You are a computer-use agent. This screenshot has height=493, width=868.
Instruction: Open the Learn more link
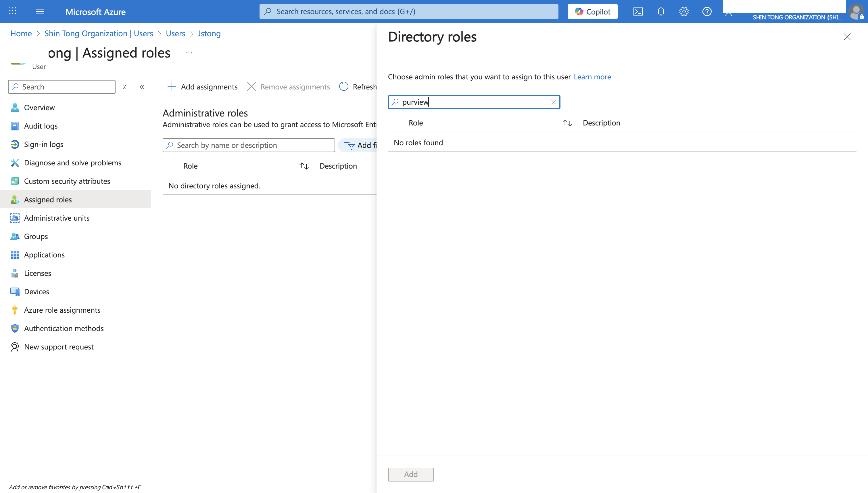tap(592, 77)
